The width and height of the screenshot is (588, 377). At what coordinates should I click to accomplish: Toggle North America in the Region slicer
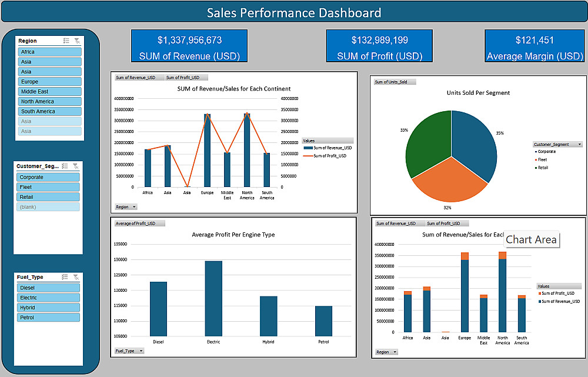coord(49,101)
